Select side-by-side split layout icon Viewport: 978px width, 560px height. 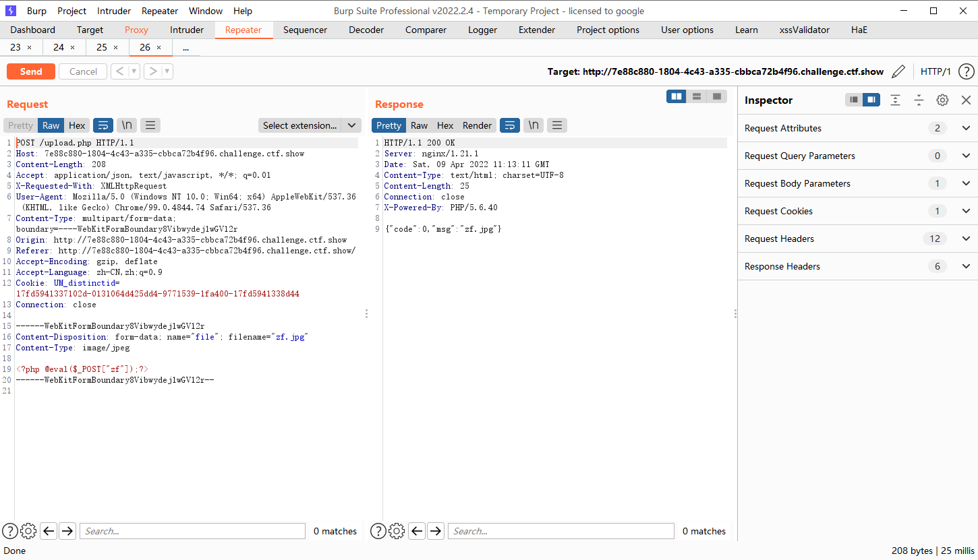click(x=677, y=96)
